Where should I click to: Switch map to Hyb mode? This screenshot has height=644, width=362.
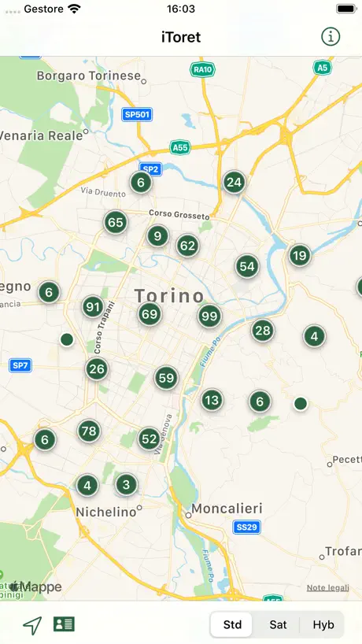click(323, 624)
